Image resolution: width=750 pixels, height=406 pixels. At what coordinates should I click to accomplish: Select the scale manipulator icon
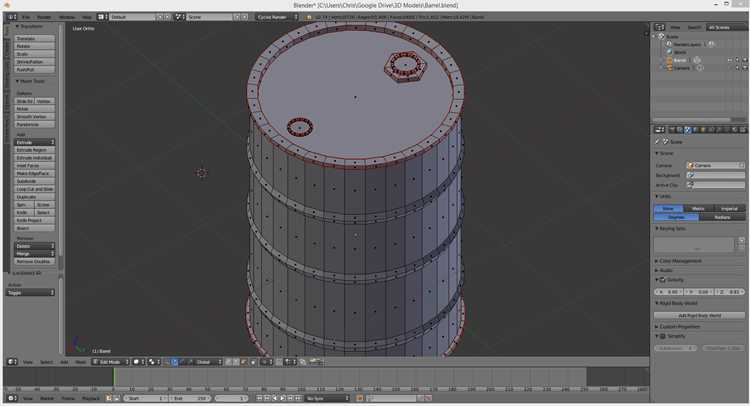tap(189, 362)
